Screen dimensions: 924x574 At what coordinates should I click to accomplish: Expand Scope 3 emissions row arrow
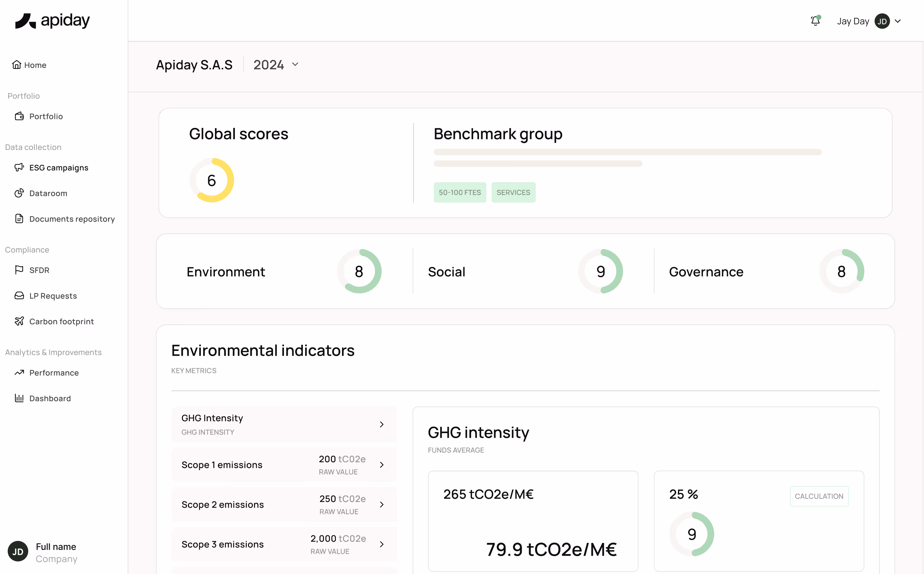point(381,544)
